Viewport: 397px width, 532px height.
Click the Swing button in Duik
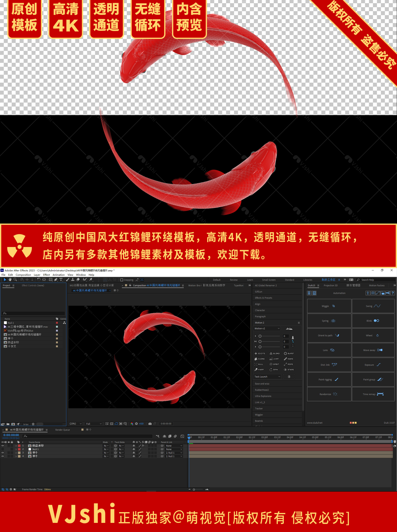tap(373, 306)
